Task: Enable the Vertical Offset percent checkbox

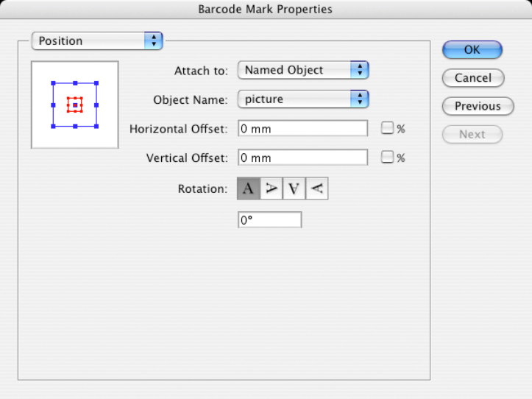Action: pos(387,157)
